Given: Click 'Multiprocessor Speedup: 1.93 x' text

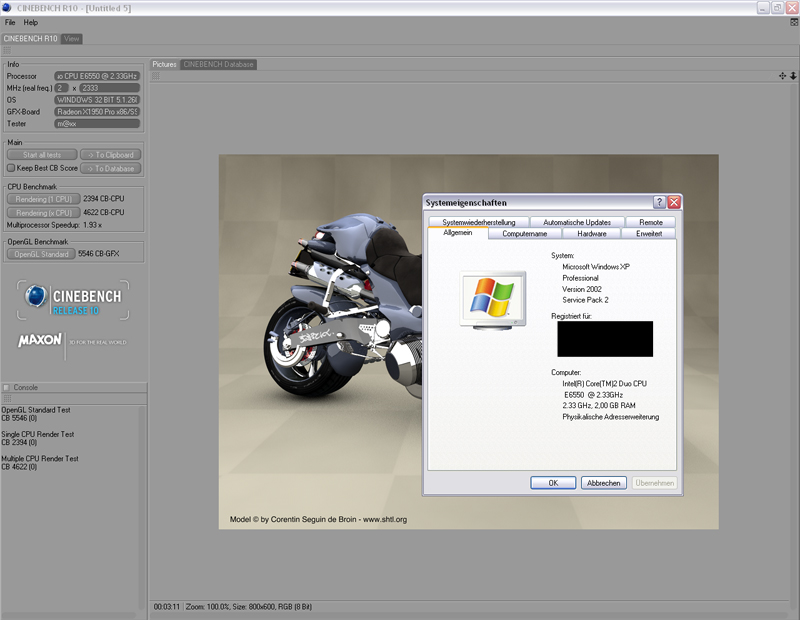Looking at the screenshot, I should click(54, 225).
